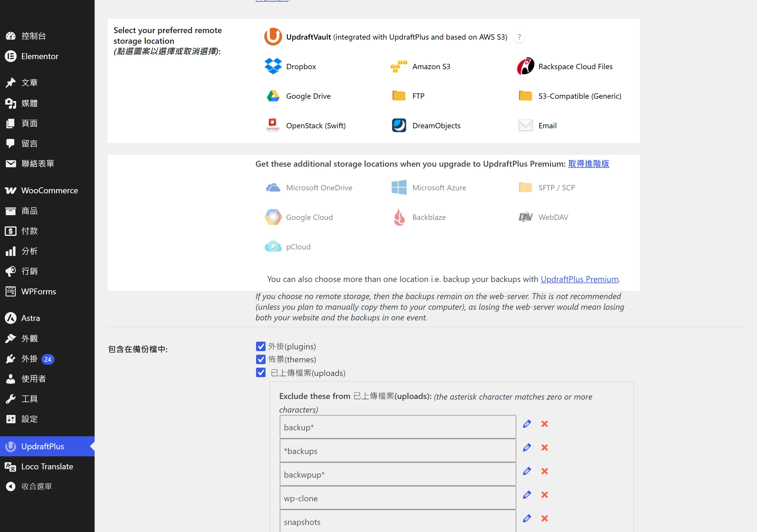Click the Google Cloud premium icon
757x532 pixels.
tap(273, 217)
